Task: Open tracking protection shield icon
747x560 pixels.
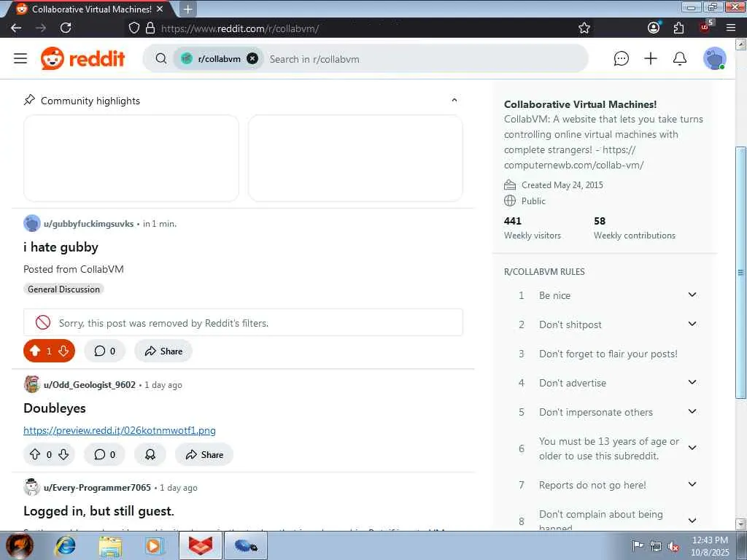Action: (x=134, y=28)
